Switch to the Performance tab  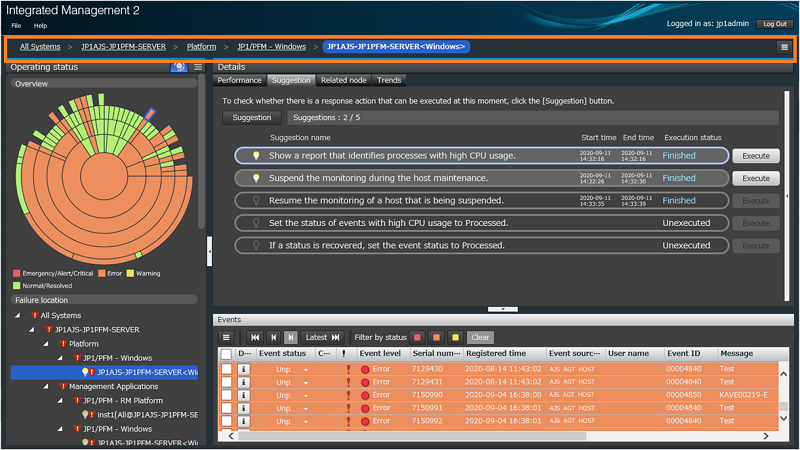click(239, 80)
